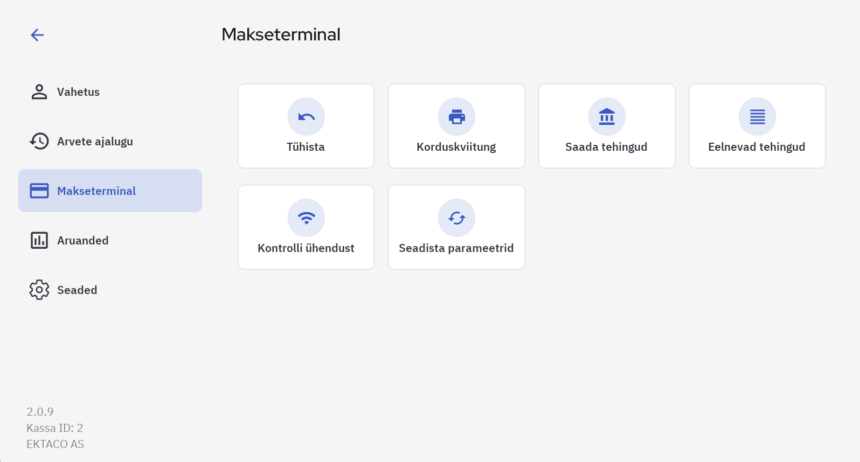The width and height of the screenshot is (860, 462).
Task: Click the Aruanded chart icon
Action: pos(39,240)
